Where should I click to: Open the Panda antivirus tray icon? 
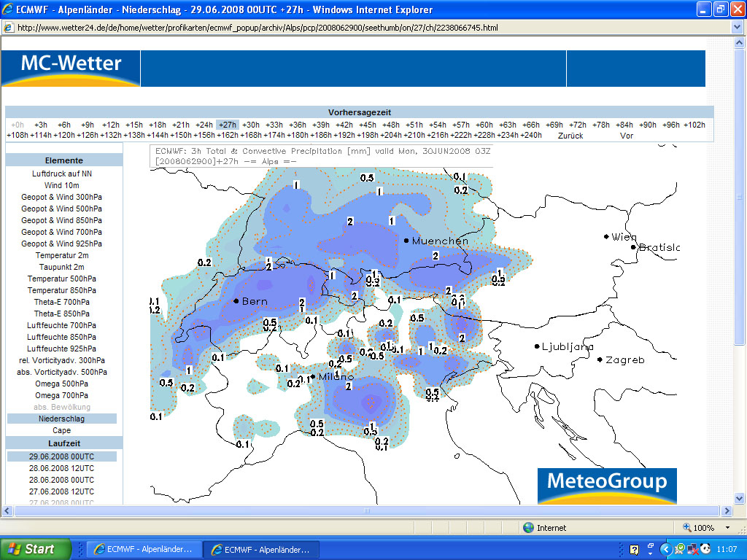click(705, 549)
